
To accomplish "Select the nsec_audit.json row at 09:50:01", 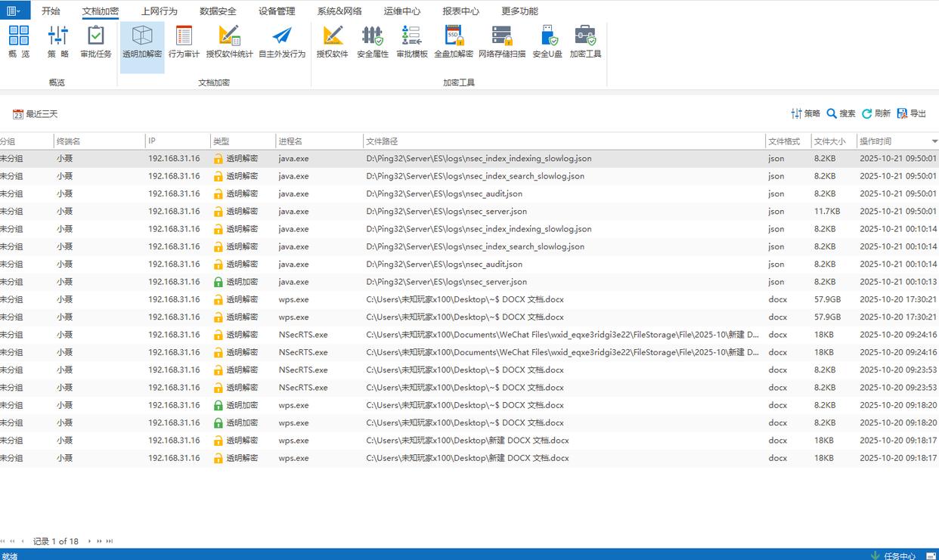I will pyautogui.click(x=444, y=194).
